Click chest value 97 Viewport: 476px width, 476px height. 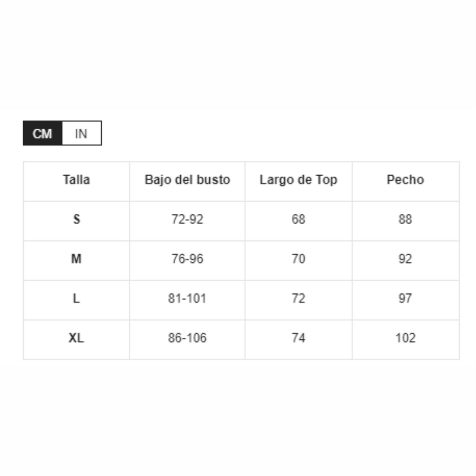pos(405,298)
